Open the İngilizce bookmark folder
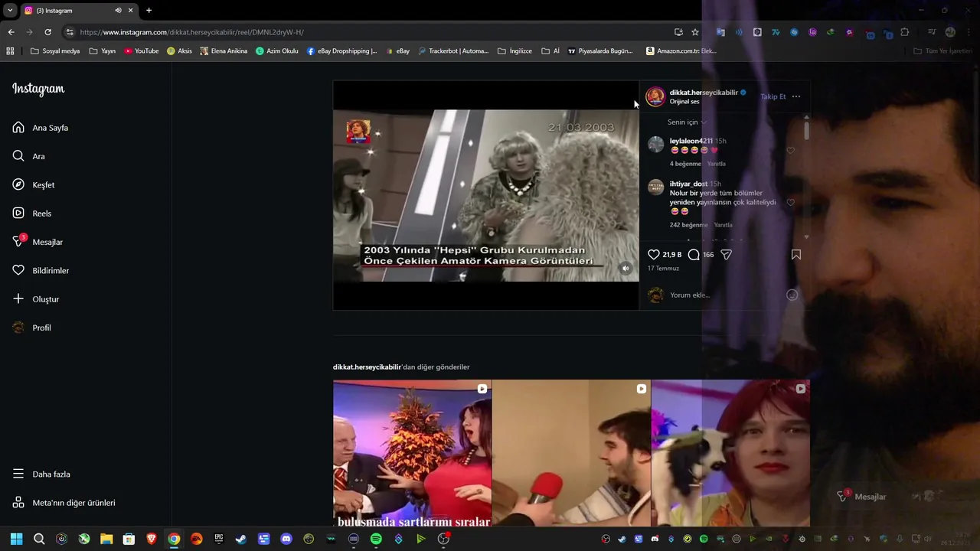This screenshot has width=980, height=551. pos(514,51)
